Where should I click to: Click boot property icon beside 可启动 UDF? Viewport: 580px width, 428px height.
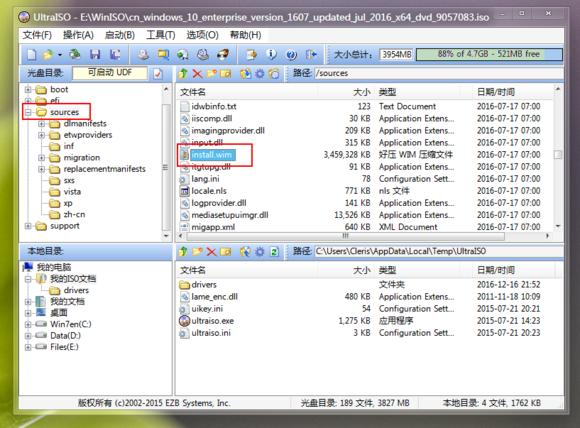click(x=158, y=74)
